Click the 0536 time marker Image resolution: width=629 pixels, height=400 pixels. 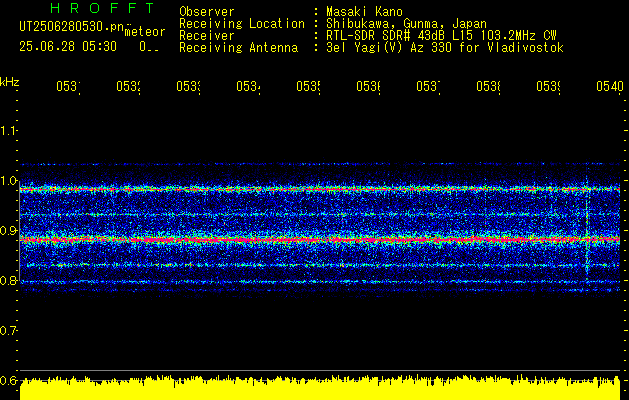368,86
